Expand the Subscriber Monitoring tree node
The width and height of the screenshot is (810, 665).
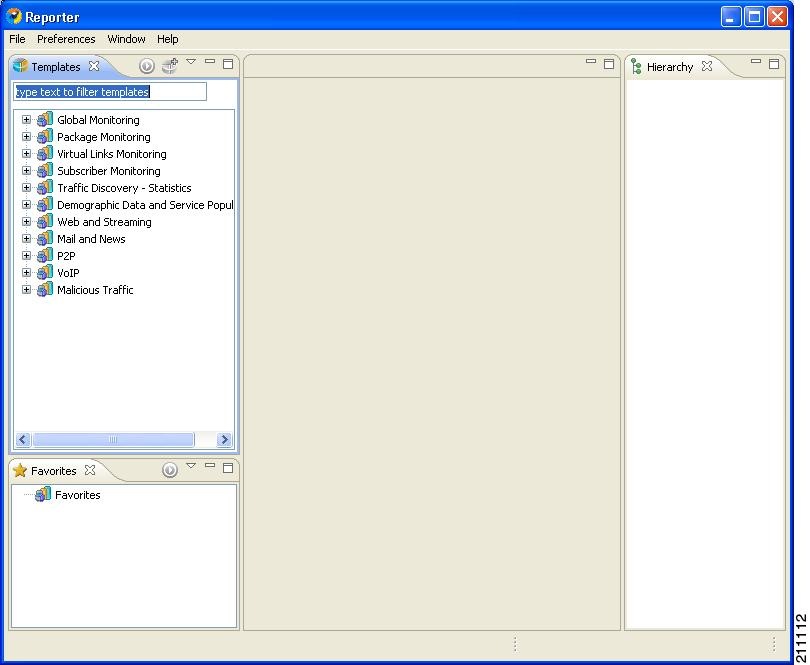26,170
